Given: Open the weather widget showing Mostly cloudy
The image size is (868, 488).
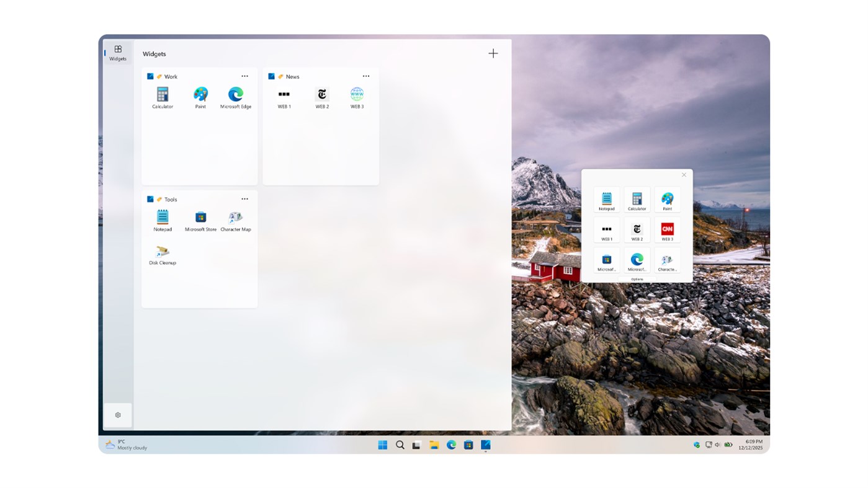Looking at the screenshot, I should tap(123, 444).
